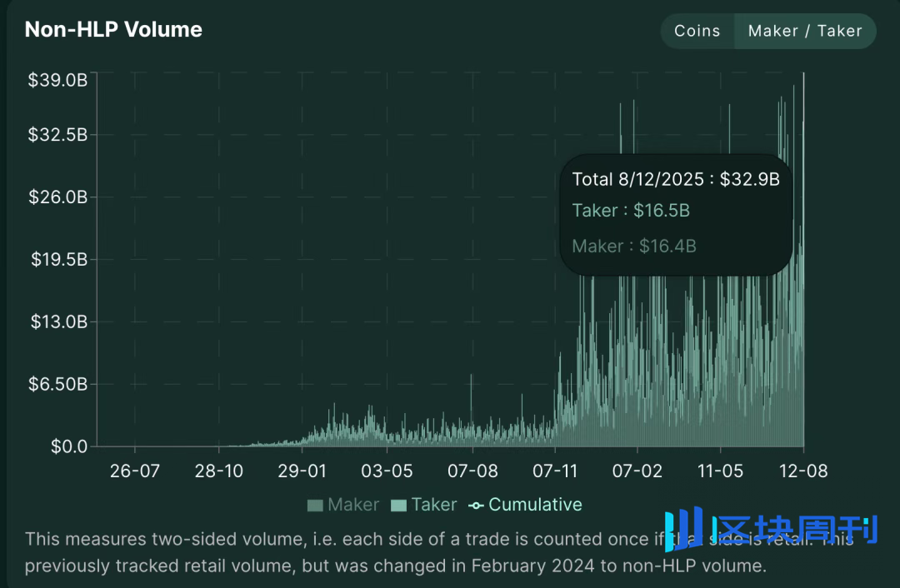Image resolution: width=900 pixels, height=588 pixels.
Task: Click the 07-08 x-axis date label
Action: [472, 471]
